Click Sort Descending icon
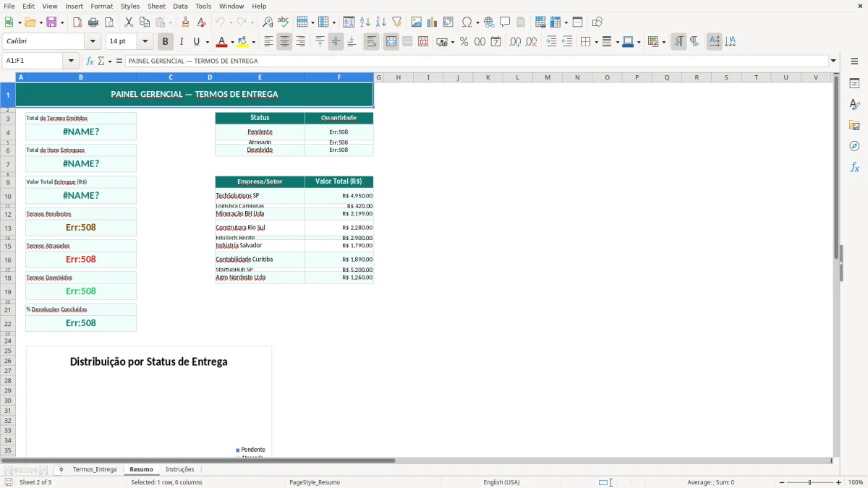868x488 pixels. click(x=381, y=22)
